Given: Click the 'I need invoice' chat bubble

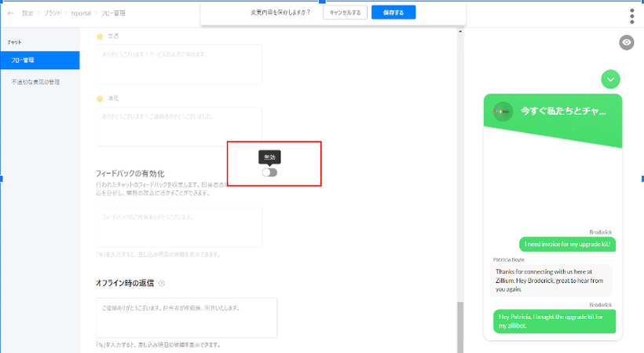Looking at the screenshot, I should point(566,244).
